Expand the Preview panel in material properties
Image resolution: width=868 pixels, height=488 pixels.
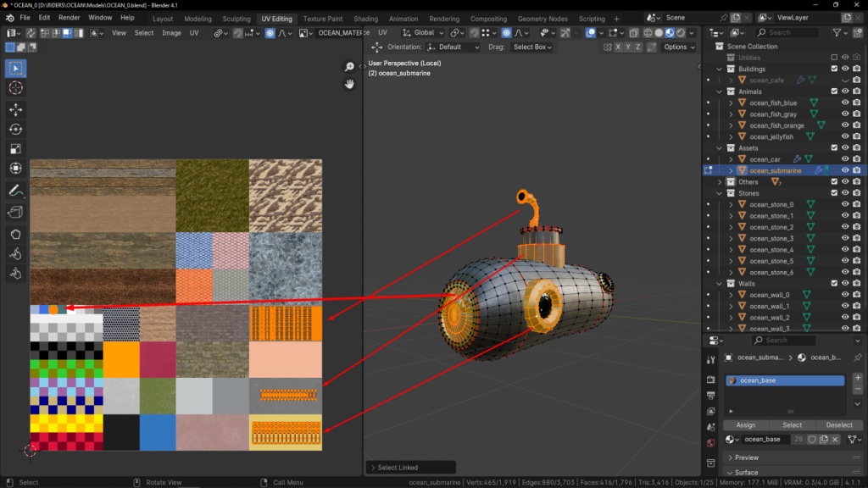746,457
